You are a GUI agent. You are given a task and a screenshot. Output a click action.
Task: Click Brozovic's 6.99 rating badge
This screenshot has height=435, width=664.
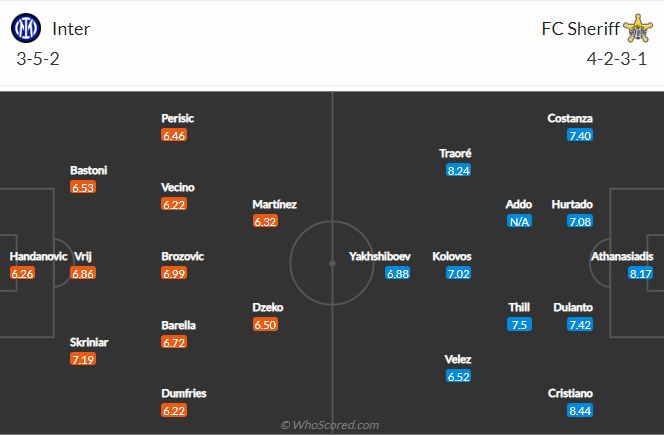[x=174, y=273]
